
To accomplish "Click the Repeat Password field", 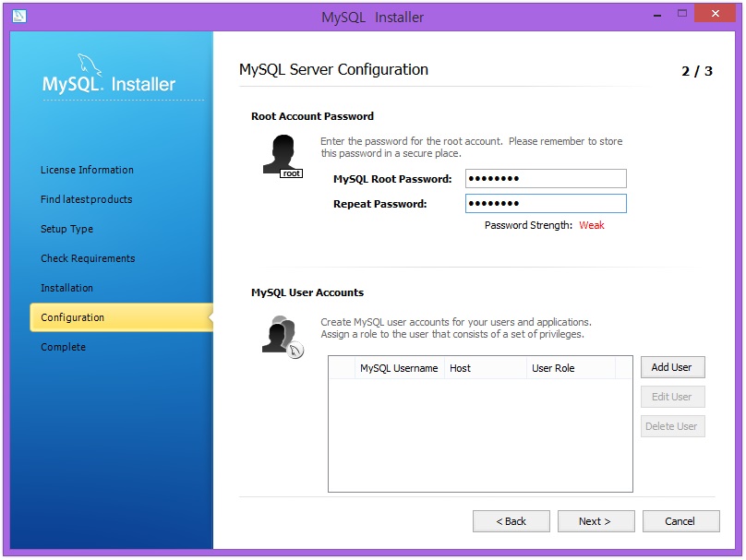I will (546, 203).
